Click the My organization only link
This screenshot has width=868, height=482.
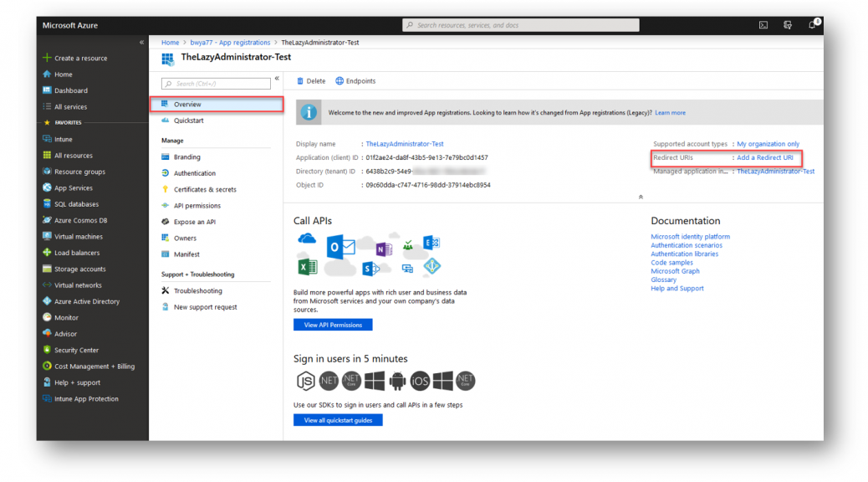pos(768,143)
